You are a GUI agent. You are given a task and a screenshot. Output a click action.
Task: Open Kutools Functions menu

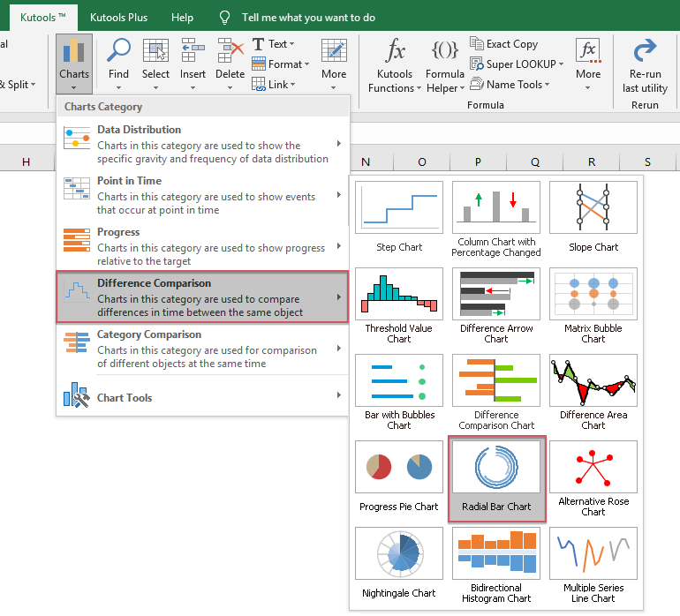point(394,65)
